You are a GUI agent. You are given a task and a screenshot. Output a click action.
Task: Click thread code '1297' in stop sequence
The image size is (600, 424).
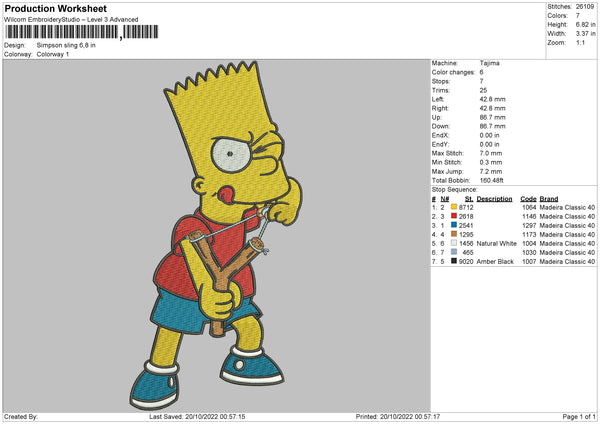coord(529,225)
